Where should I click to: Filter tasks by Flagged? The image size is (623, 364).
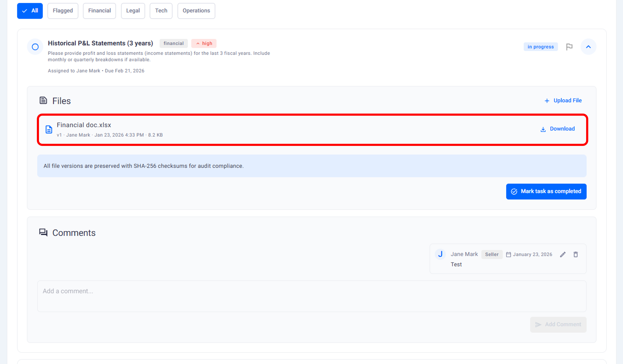pyautogui.click(x=63, y=11)
